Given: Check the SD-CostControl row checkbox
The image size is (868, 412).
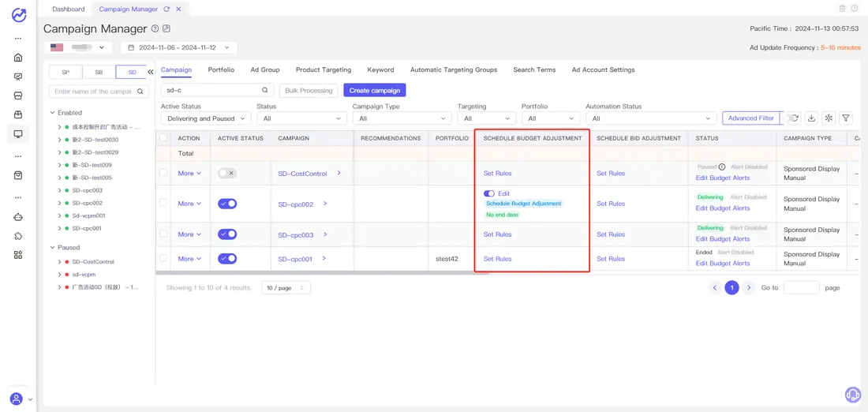Looking at the screenshot, I should [163, 173].
